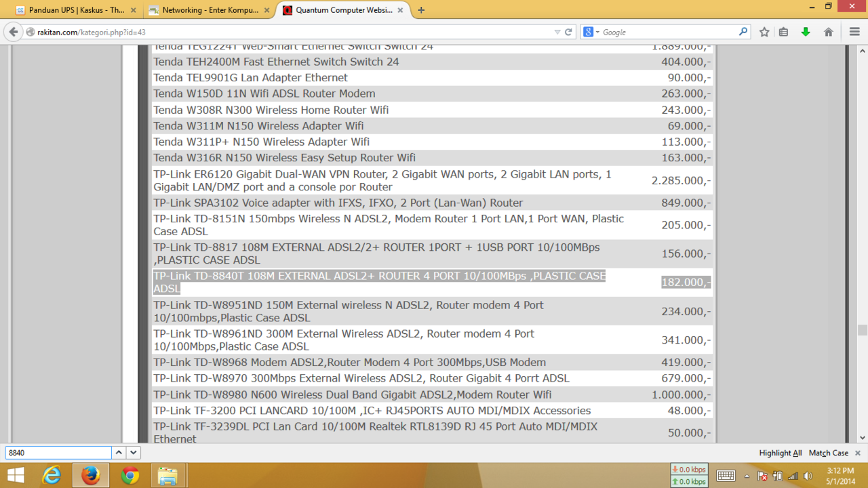The width and height of the screenshot is (868, 488).
Task: Open Google Chrome from taskbar
Action: [x=130, y=476]
